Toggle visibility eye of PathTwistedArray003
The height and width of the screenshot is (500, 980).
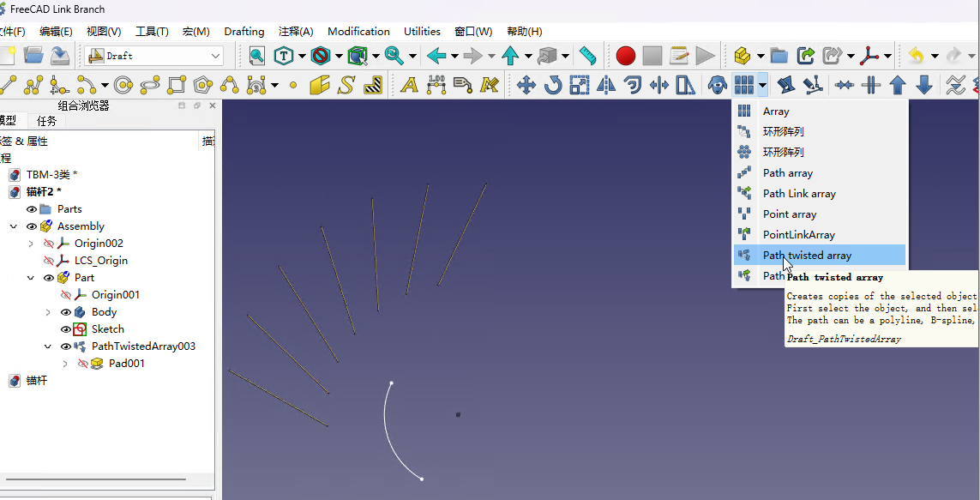point(66,346)
